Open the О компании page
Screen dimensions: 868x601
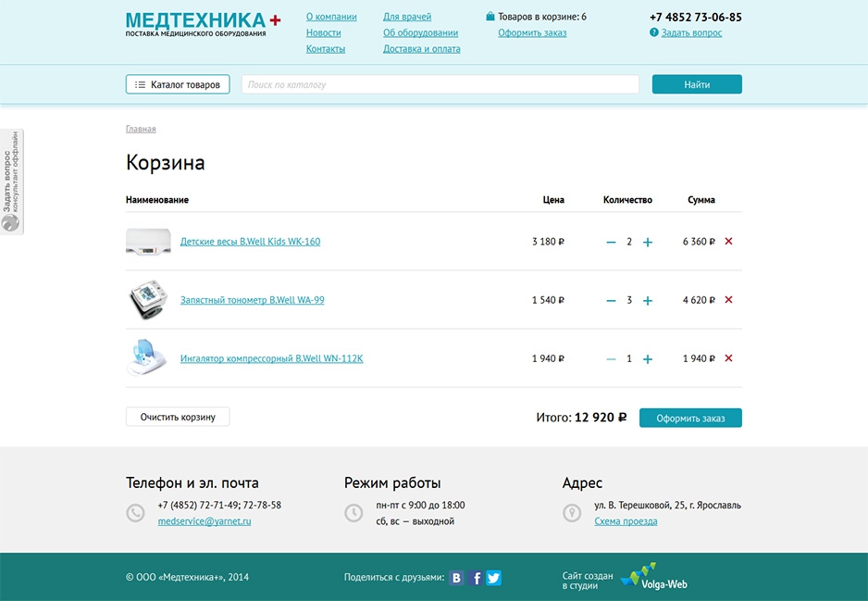point(331,17)
